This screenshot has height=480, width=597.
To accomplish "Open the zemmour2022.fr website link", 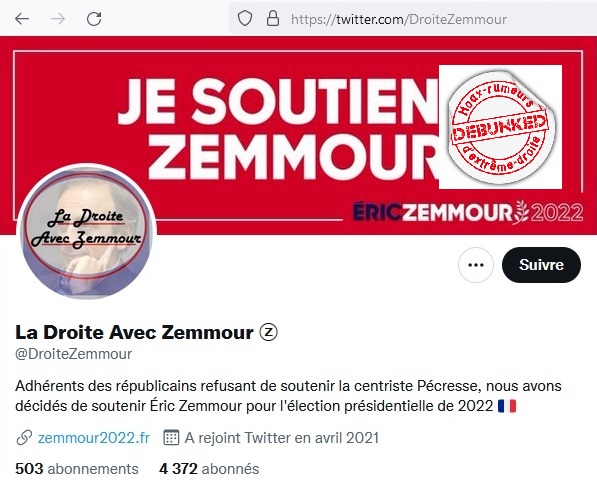I will (94, 438).
